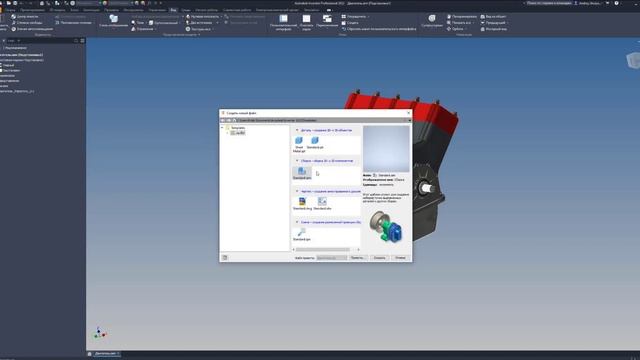
Task: Toggle Shadows (Тени) in the ribbon
Action: point(138,23)
